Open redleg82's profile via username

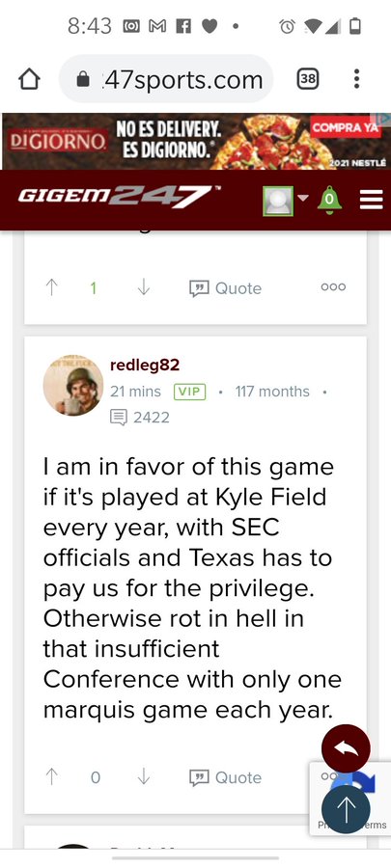coord(145,365)
